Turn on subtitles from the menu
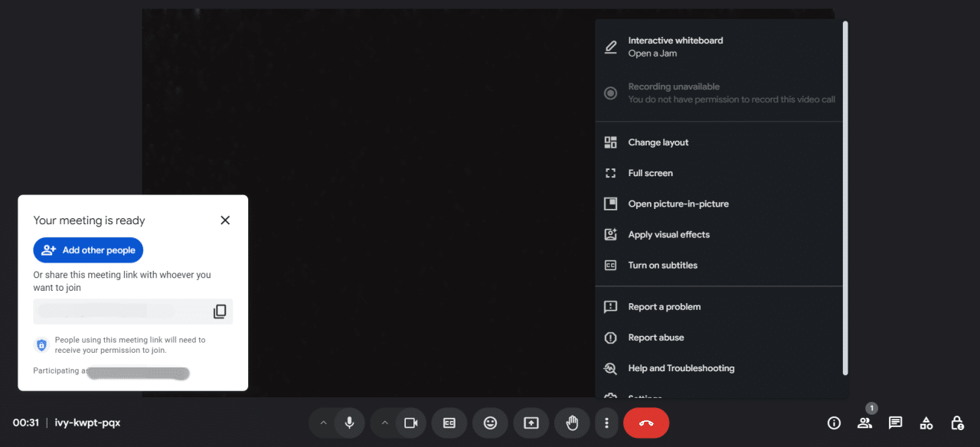Screen dimensions: 980x447 pos(661,265)
